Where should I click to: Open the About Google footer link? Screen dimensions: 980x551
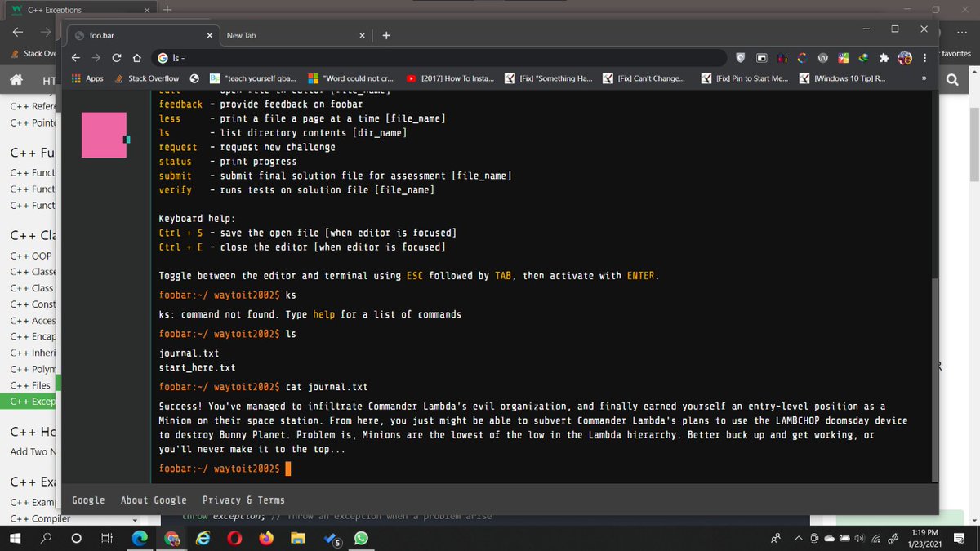click(x=154, y=500)
